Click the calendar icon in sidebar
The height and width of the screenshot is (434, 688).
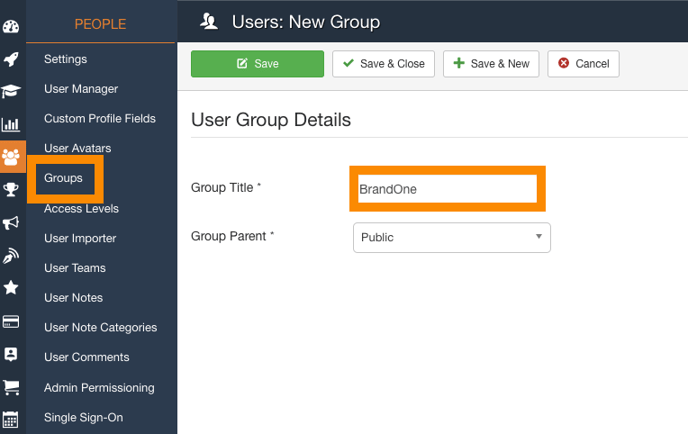pyautogui.click(x=12, y=420)
